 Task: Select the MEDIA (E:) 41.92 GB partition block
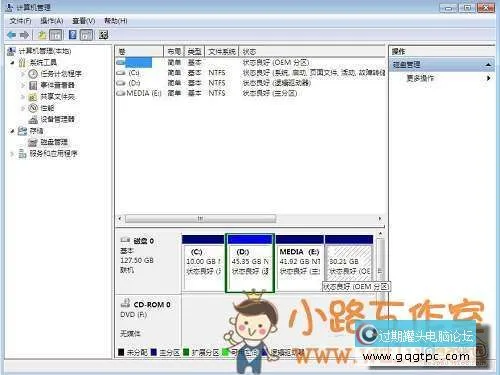(x=300, y=263)
